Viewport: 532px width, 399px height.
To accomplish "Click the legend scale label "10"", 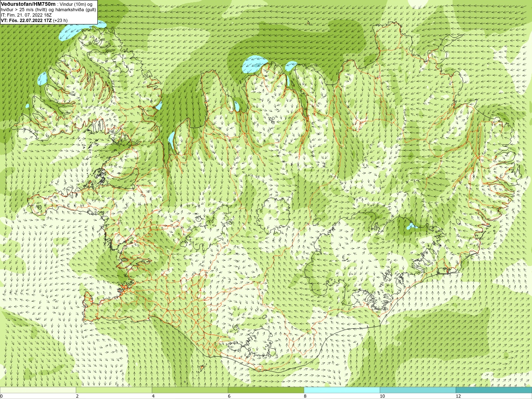I will tap(382, 396).
